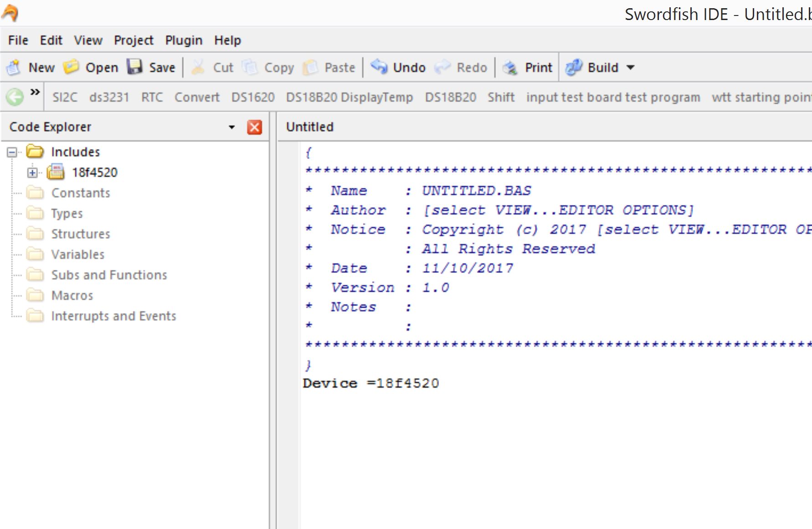Viewport: 812px width, 529px height.
Task: Open the Code Explorer dropdown arrow
Action: tap(231, 127)
